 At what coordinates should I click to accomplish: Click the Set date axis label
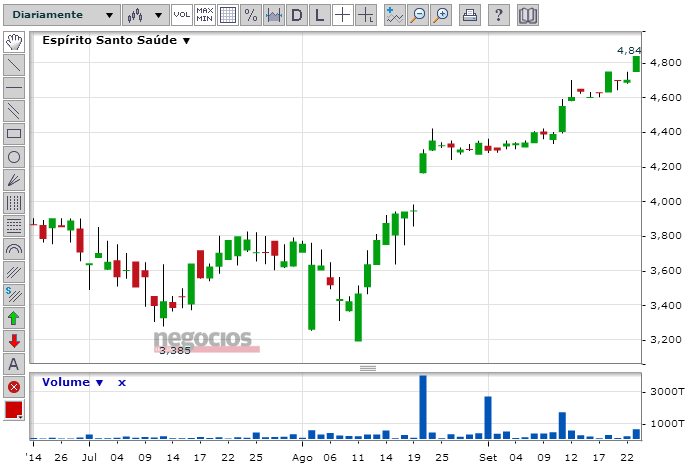click(488, 457)
